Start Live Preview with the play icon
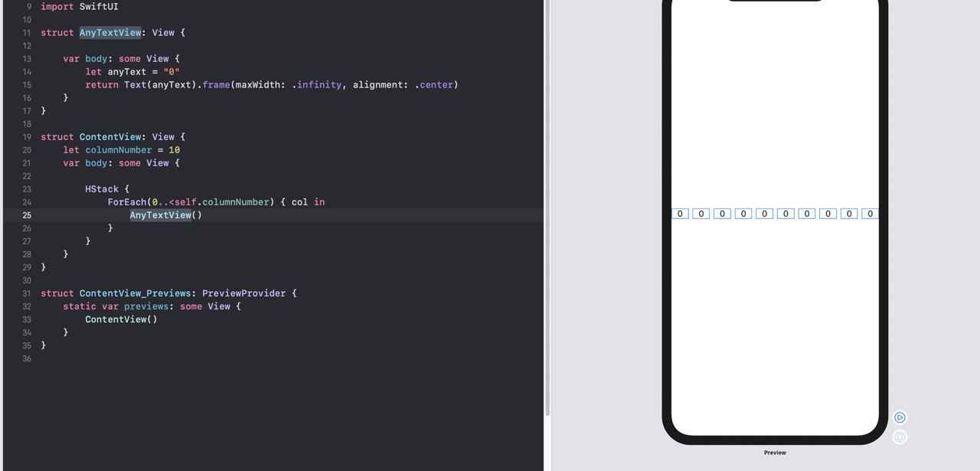This screenshot has height=471, width=980. 900,417
